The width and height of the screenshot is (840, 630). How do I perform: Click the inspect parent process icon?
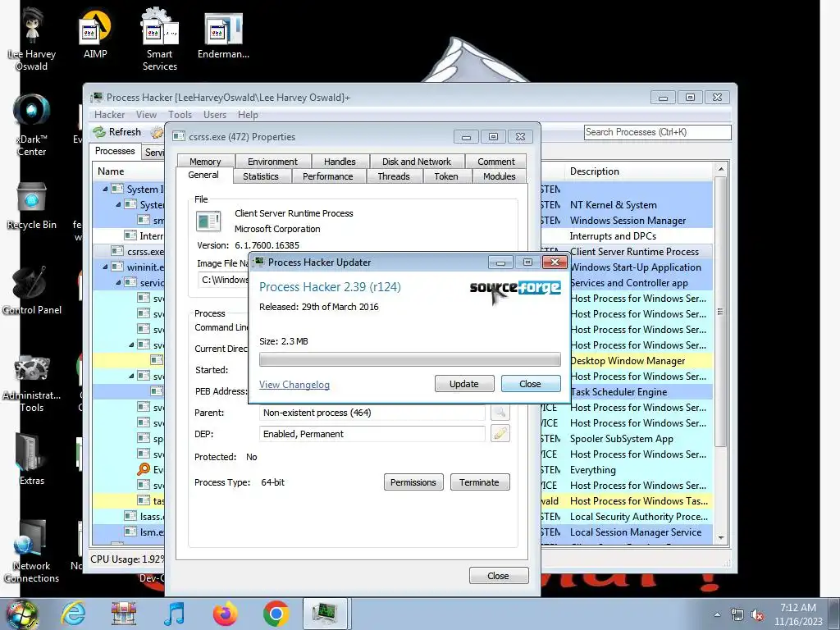click(x=500, y=412)
